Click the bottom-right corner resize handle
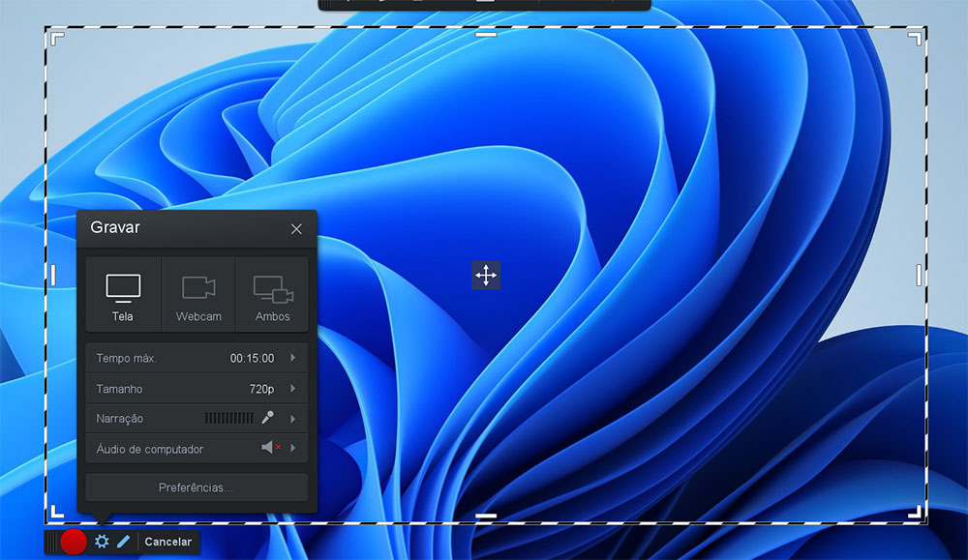This screenshot has width=968, height=560. click(x=915, y=512)
